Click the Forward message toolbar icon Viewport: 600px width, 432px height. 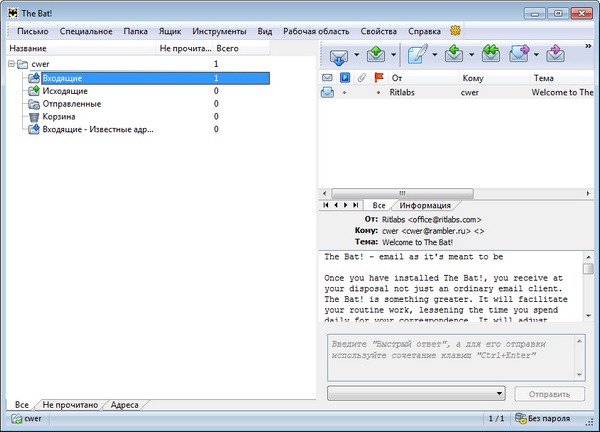point(522,54)
